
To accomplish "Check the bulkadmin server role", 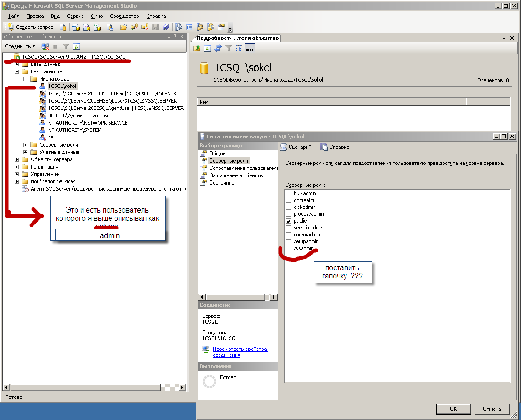I will [288, 194].
